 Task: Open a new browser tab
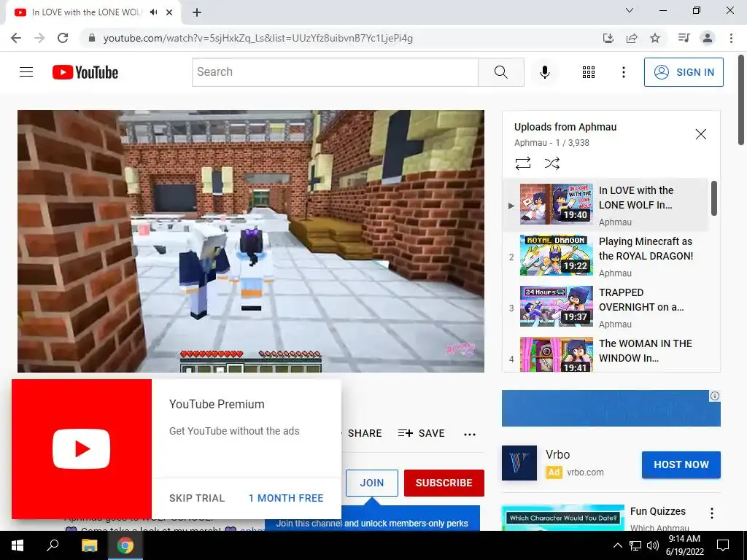click(197, 12)
